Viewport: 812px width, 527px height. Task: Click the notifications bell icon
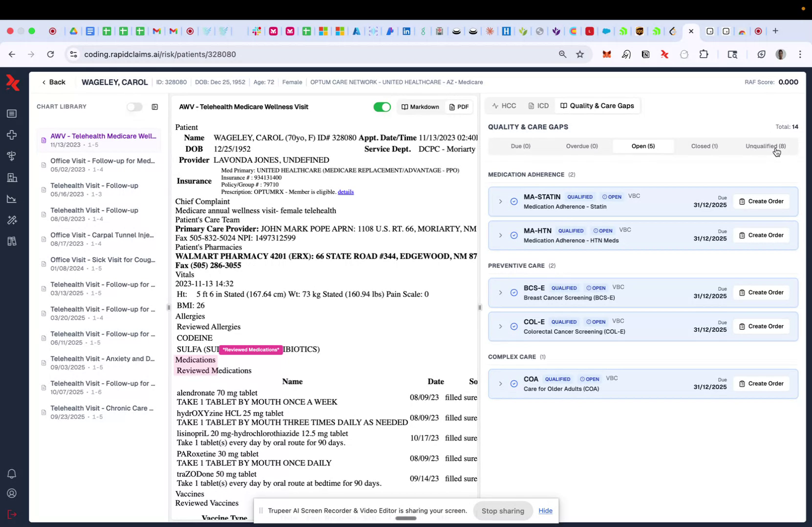point(11,474)
